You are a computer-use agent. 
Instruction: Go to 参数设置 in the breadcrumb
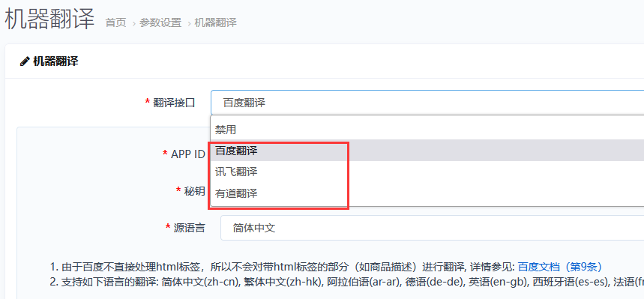click(x=160, y=22)
